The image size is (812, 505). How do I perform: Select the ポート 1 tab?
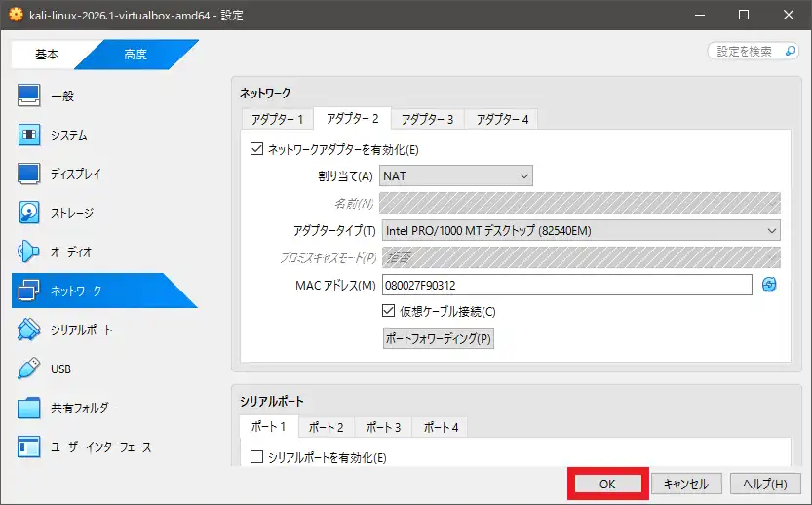click(269, 427)
